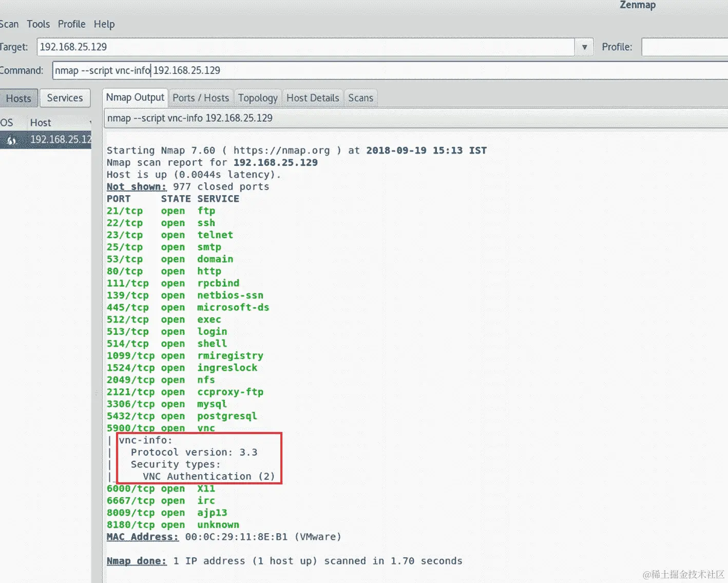Click the 139/tcp netbios-ssn line
728x583 pixels.
pos(185,295)
